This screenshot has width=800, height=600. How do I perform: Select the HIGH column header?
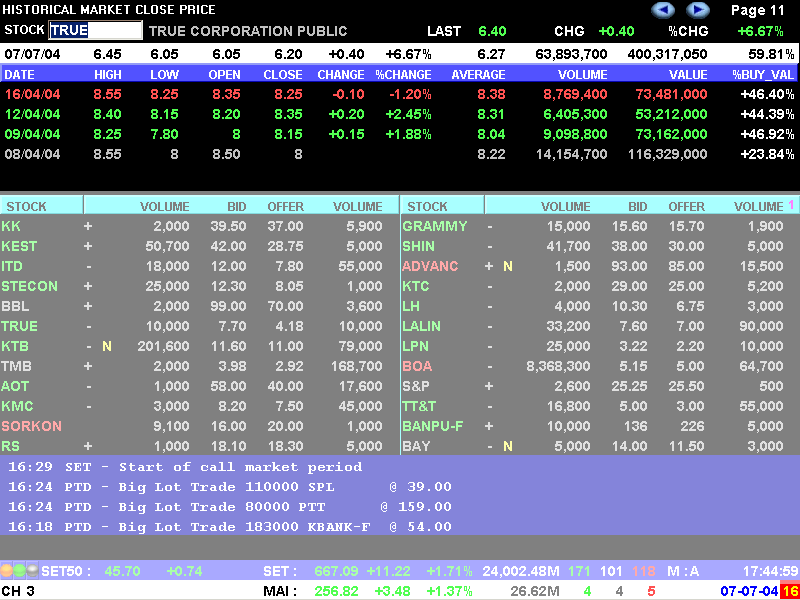coord(108,75)
